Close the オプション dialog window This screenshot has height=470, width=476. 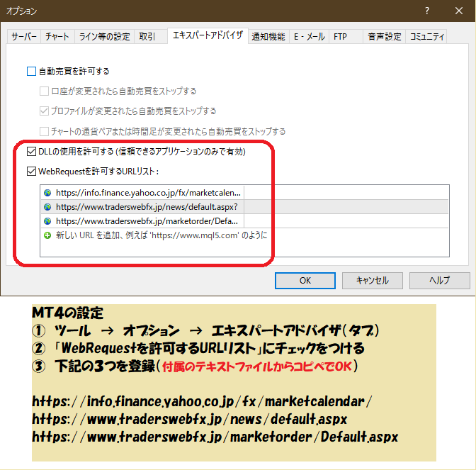tap(459, 11)
